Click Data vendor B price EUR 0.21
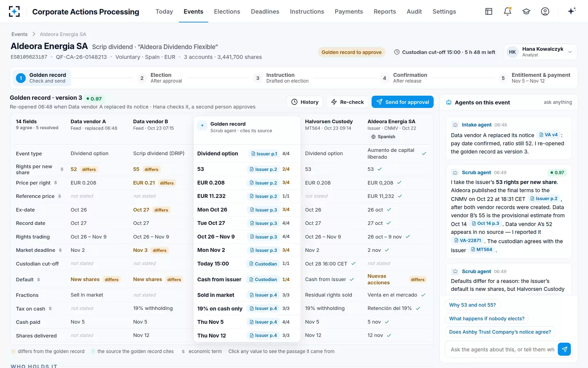This screenshot has width=588, height=368. click(144, 183)
